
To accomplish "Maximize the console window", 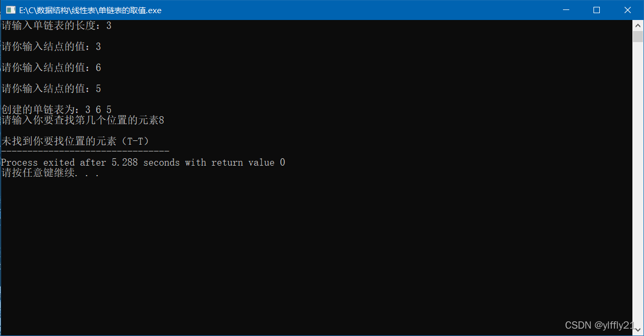I will (597, 10).
